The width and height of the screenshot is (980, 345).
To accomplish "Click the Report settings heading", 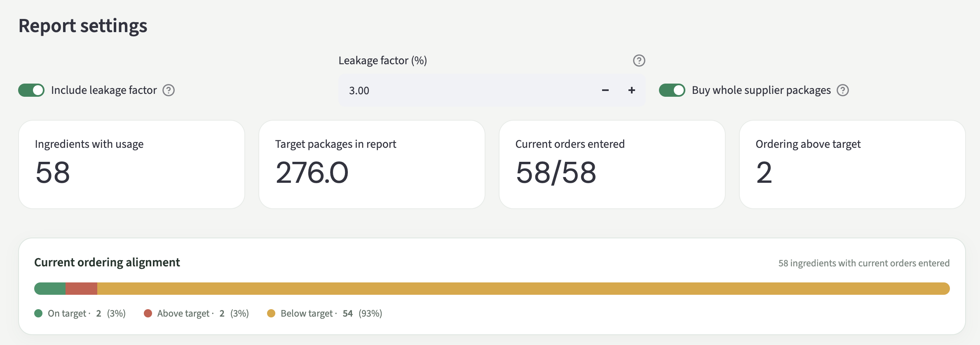I will tap(83, 26).
